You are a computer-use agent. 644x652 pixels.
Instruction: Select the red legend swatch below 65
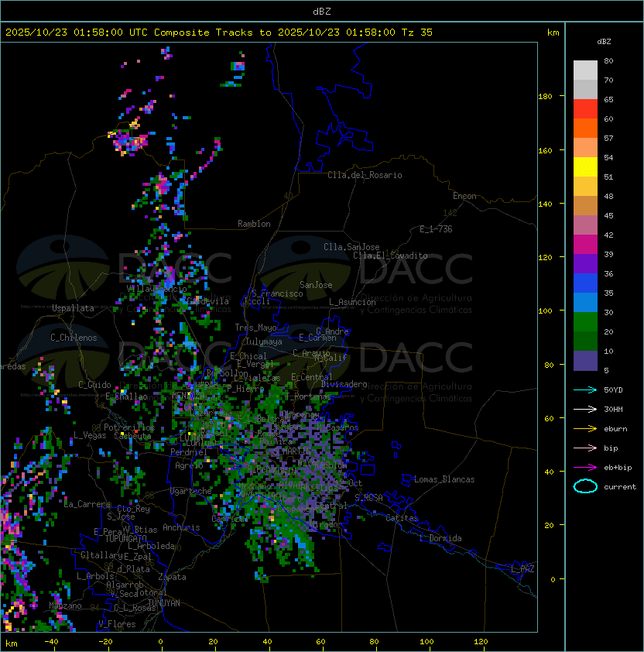(585, 109)
